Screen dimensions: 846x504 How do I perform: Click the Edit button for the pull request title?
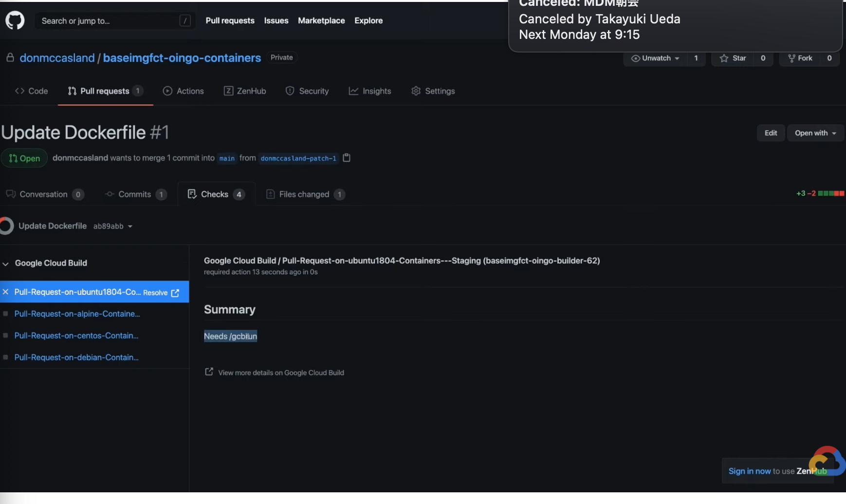tap(771, 133)
